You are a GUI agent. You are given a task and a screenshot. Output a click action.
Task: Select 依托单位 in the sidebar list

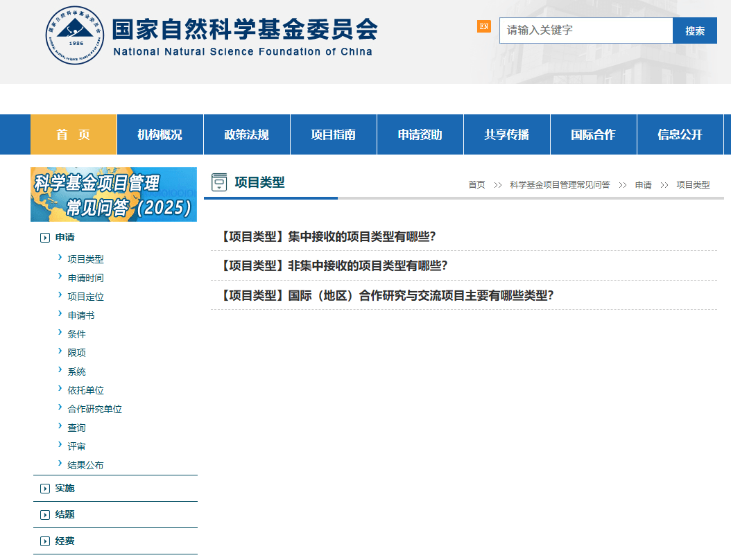(x=86, y=390)
